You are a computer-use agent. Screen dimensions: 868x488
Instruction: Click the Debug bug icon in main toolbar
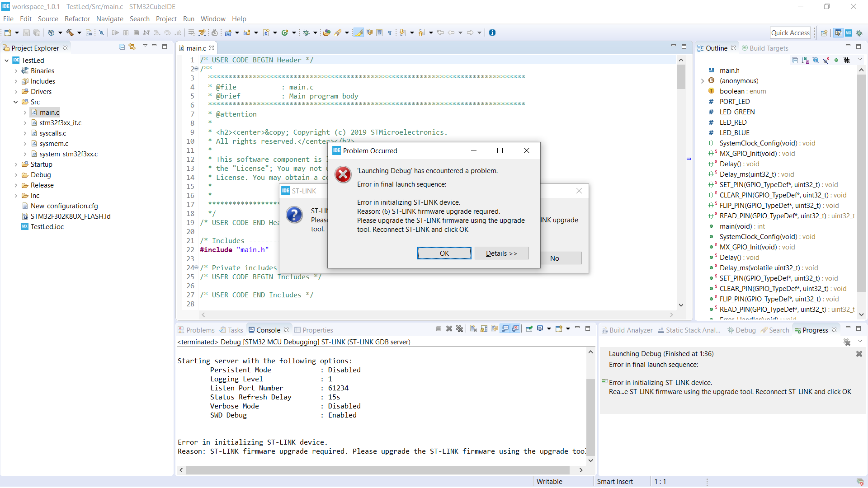[x=306, y=33]
